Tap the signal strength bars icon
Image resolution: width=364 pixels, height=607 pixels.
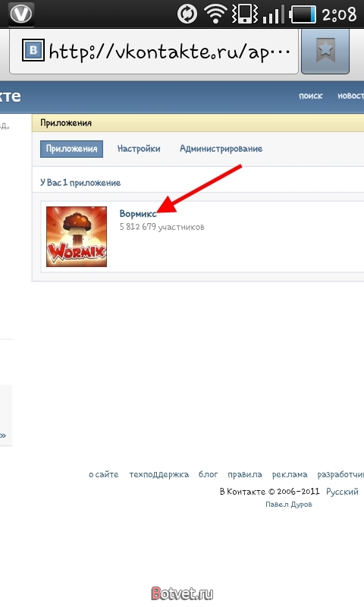pos(273,14)
